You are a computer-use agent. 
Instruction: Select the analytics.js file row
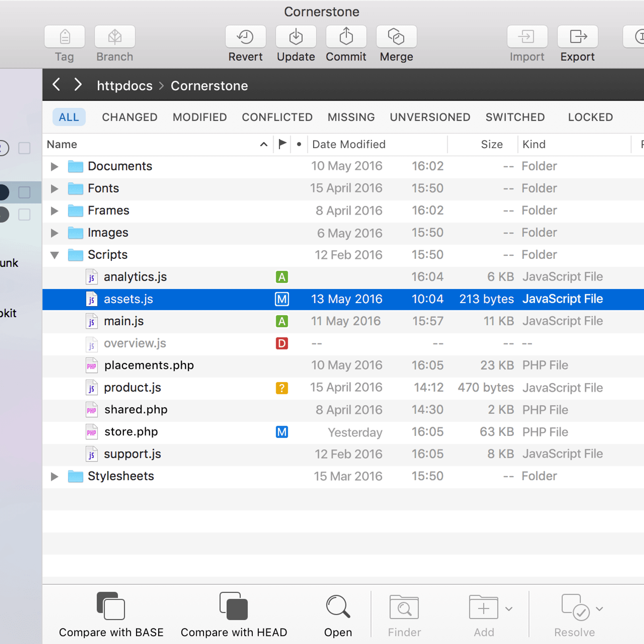(343, 277)
